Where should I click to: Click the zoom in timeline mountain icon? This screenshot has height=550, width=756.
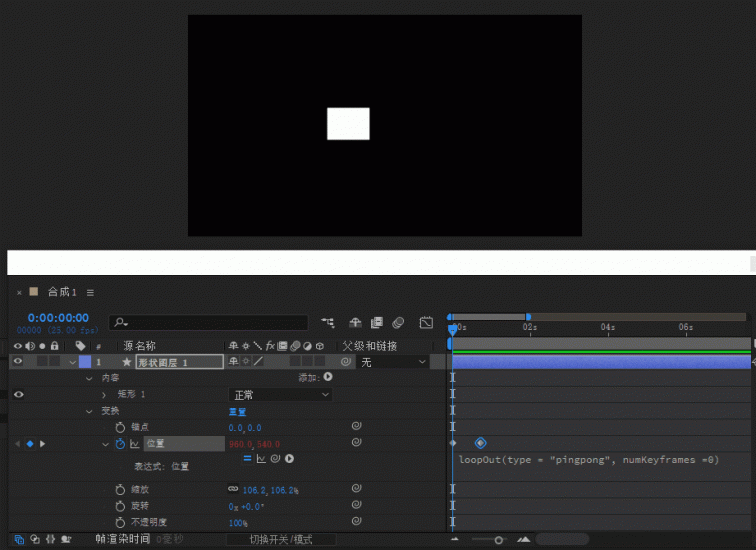pyautogui.click(x=524, y=539)
